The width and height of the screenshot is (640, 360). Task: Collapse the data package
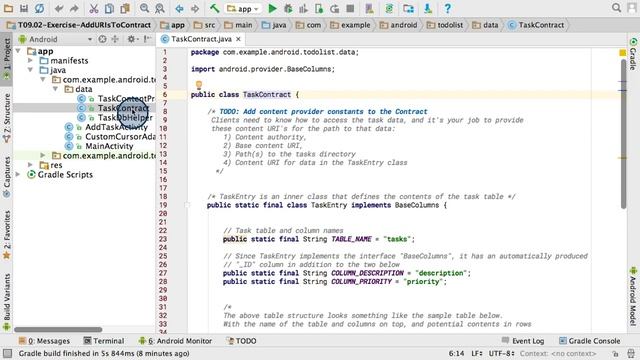pos(56,89)
